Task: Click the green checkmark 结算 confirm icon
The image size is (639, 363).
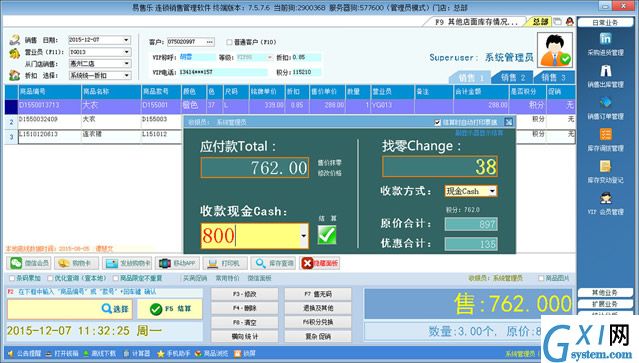Action: [327, 235]
